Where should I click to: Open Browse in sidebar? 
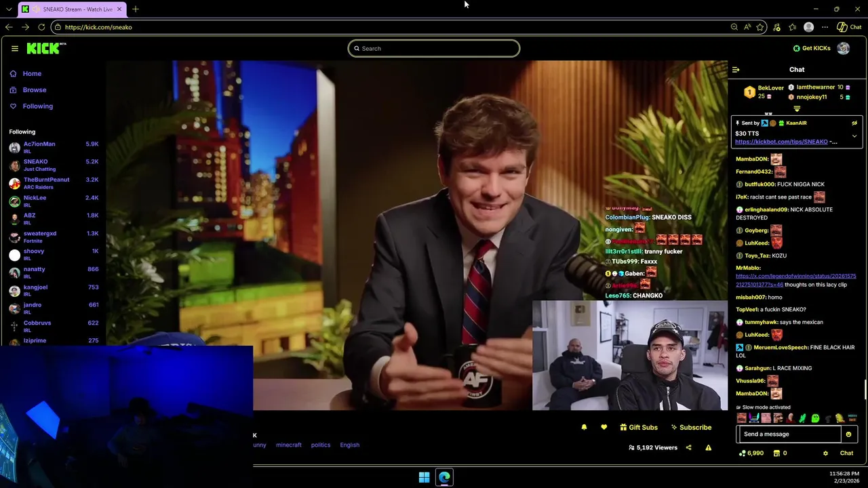pos(28,89)
